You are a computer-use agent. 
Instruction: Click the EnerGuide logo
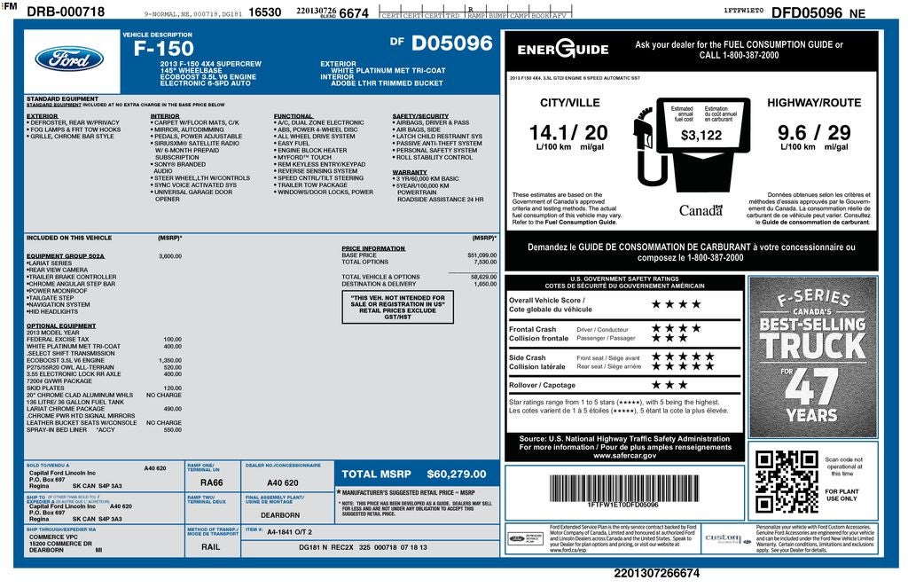click(x=562, y=50)
